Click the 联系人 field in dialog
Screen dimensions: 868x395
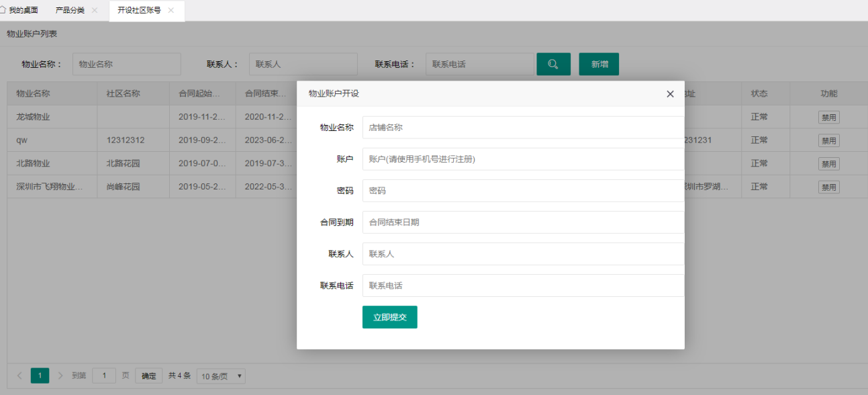coord(522,254)
